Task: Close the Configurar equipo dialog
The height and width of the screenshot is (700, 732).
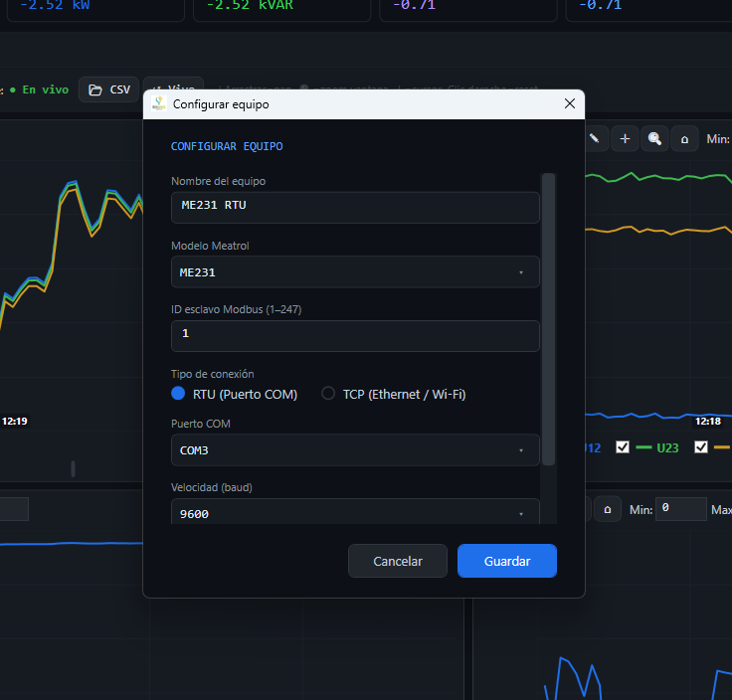Action: coord(570,103)
